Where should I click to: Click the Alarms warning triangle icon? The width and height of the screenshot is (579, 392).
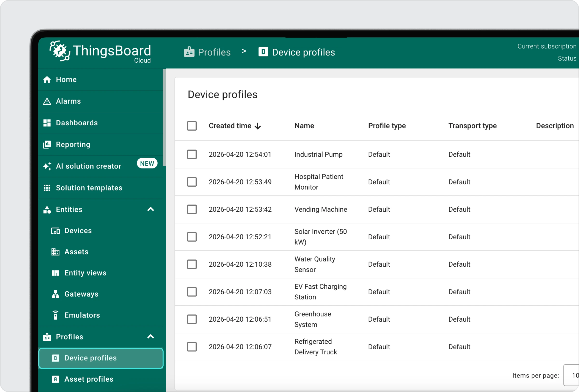(x=47, y=101)
